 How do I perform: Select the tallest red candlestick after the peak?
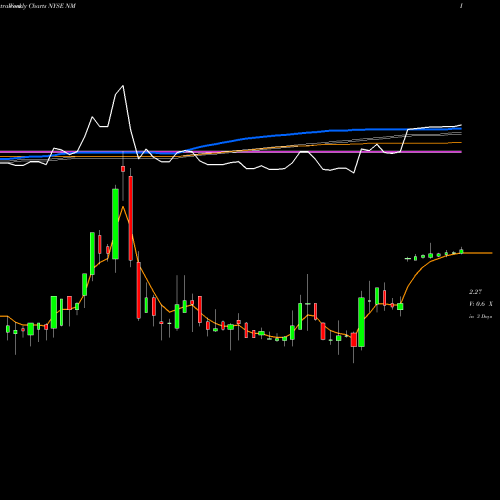131,218
